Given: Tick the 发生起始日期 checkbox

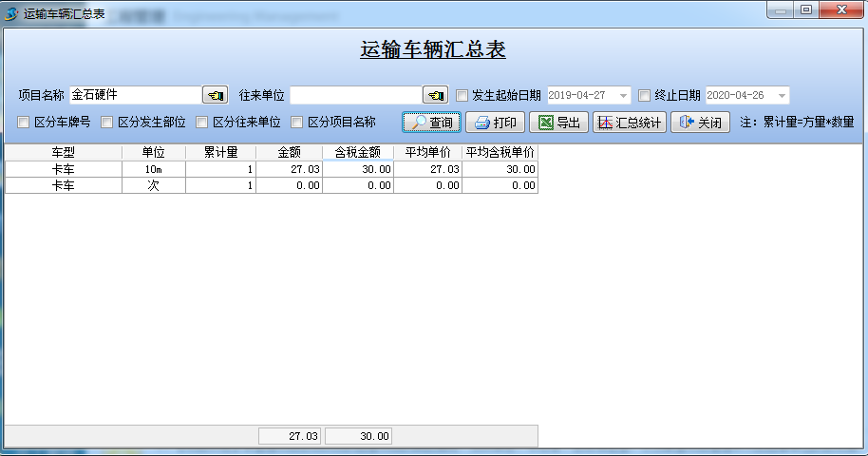Looking at the screenshot, I should pyautogui.click(x=462, y=95).
